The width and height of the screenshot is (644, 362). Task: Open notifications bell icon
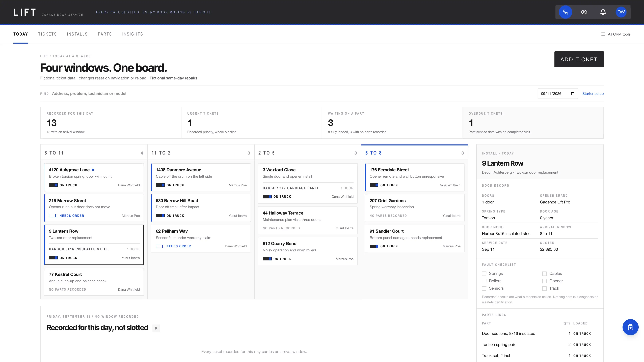(x=603, y=12)
